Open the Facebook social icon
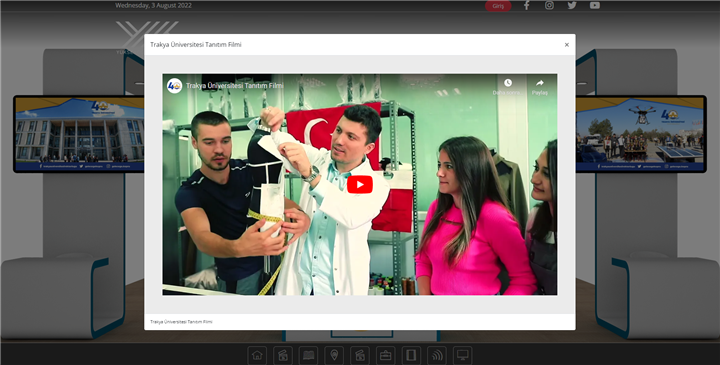The image size is (720, 365). pos(527,6)
